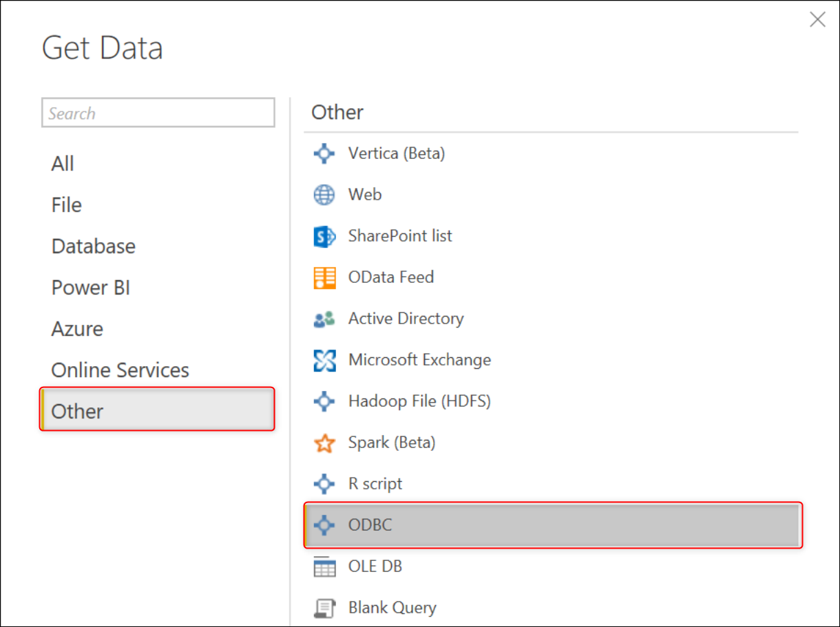Image resolution: width=840 pixels, height=627 pixels.
Task: Select the ODBC connector icon
Action: click(x=324, y=525)
